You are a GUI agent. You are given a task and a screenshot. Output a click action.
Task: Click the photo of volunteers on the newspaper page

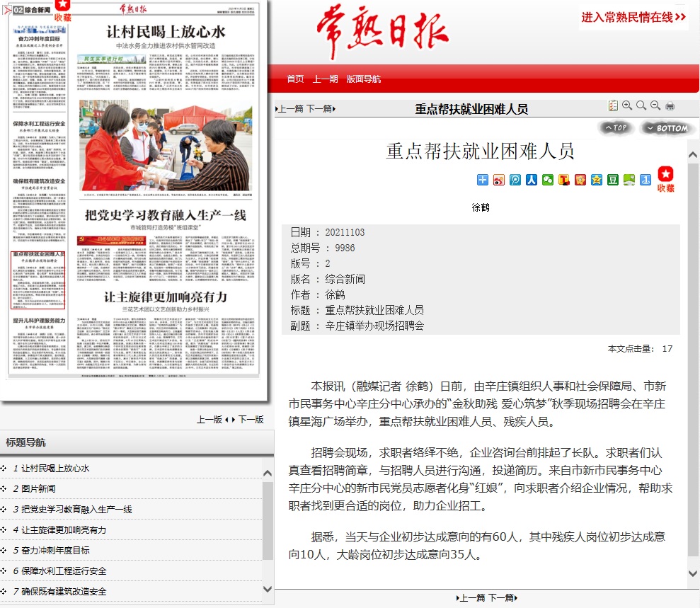[x=166, y=146]
